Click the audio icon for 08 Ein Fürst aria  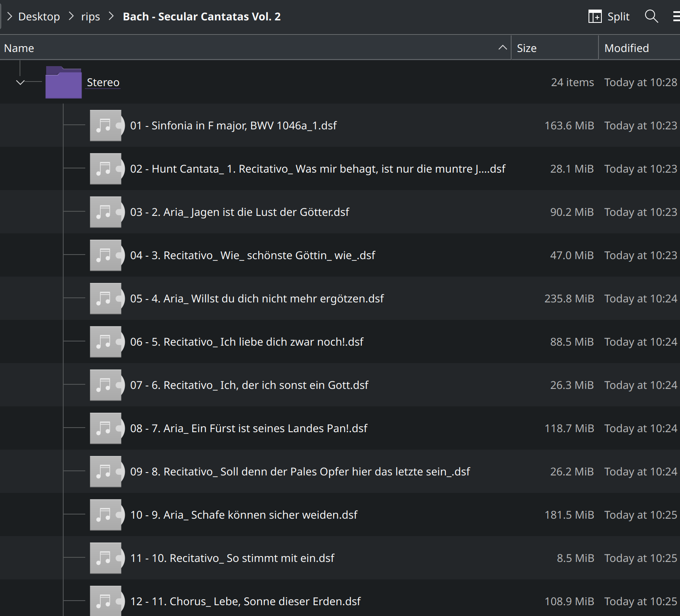[x=106, y=428]
